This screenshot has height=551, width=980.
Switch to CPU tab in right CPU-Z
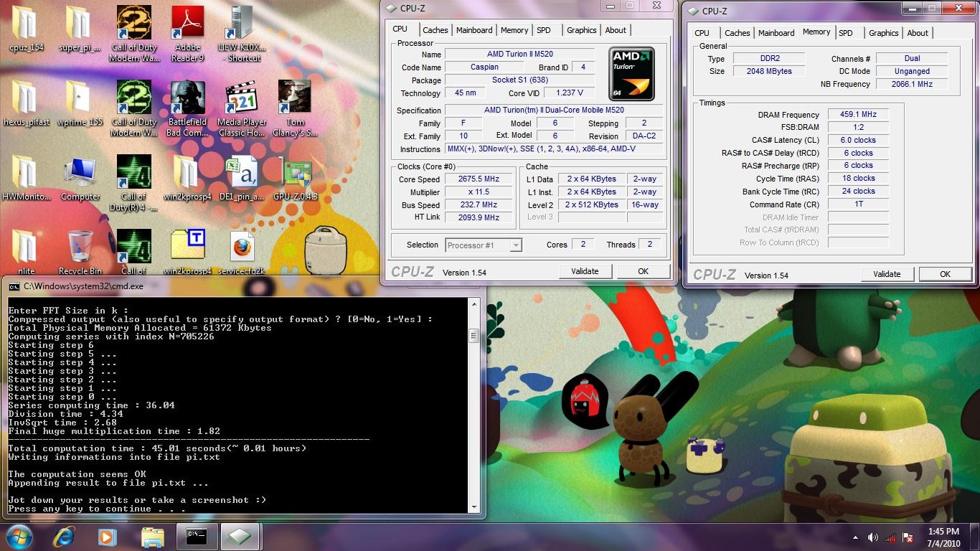click(702, 33)
